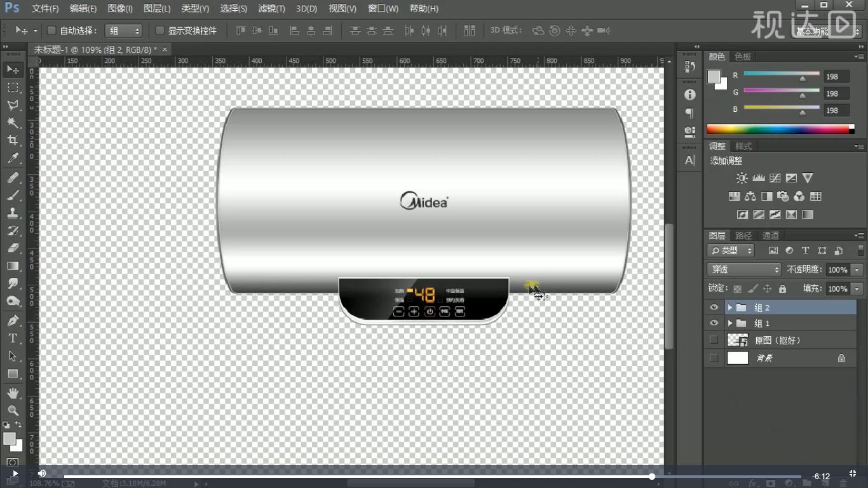Select the Crop tool
This screenshot has width=868, height=488.
coord(13,140)
